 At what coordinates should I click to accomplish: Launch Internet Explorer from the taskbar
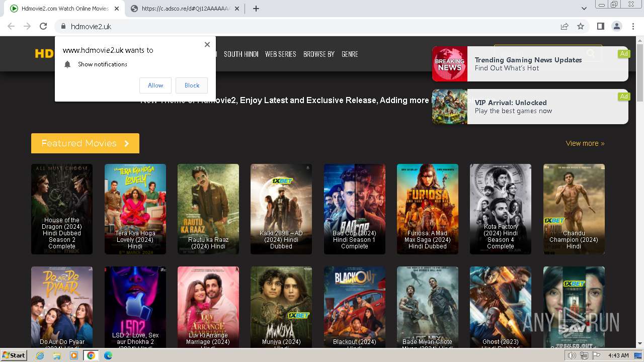point(40,355)
